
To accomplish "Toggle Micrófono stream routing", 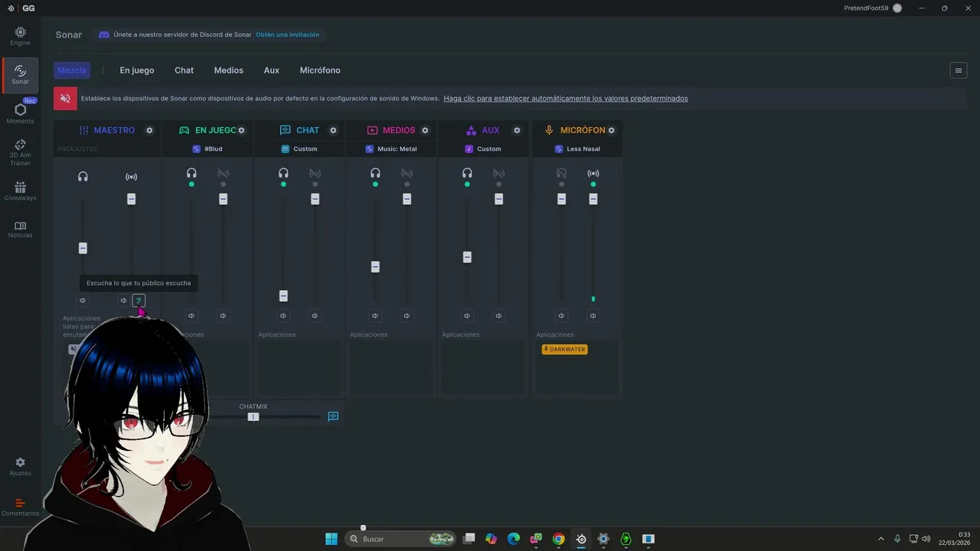I will click(x=593, y=174).
